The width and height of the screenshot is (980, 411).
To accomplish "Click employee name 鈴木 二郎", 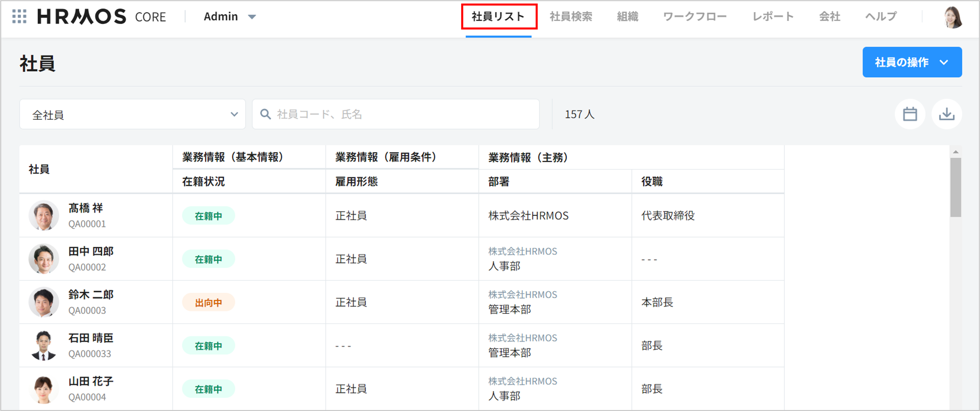I will [x=91, y=295].
